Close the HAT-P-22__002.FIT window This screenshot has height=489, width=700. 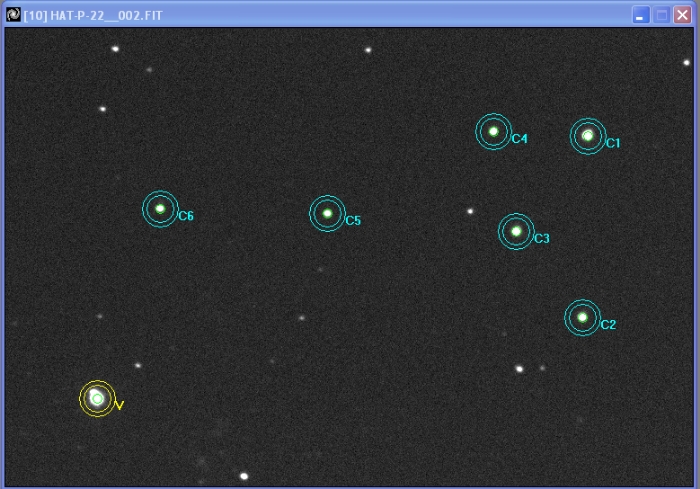click(682, 14)
